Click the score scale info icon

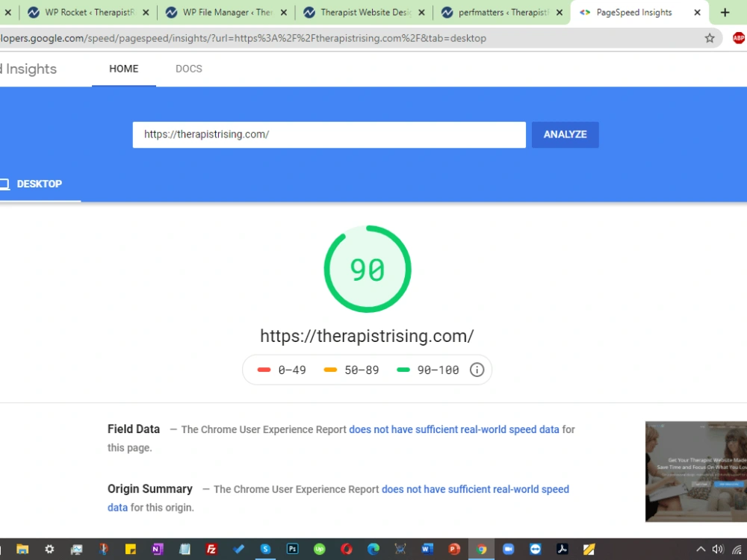(x=477, y=370)
